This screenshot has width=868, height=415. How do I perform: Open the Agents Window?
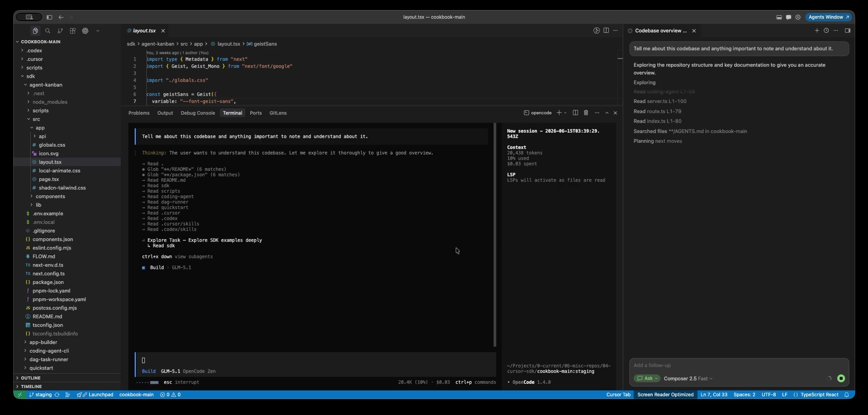point(829,17)
